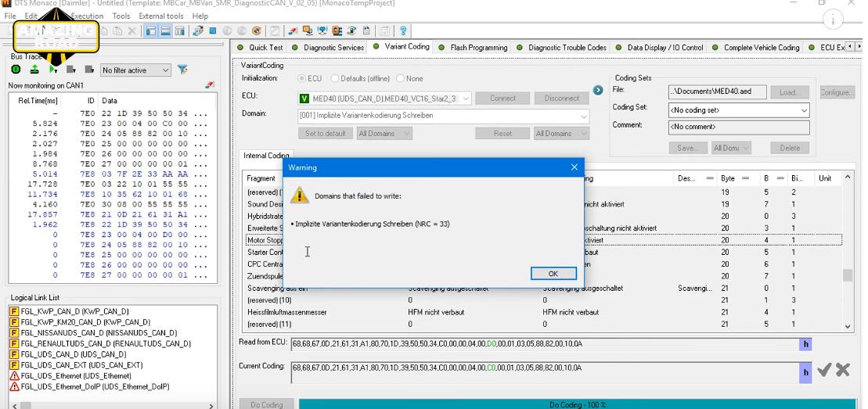868x409 pixels.
Task: Open the External tools menu
Action: (160, 16)
